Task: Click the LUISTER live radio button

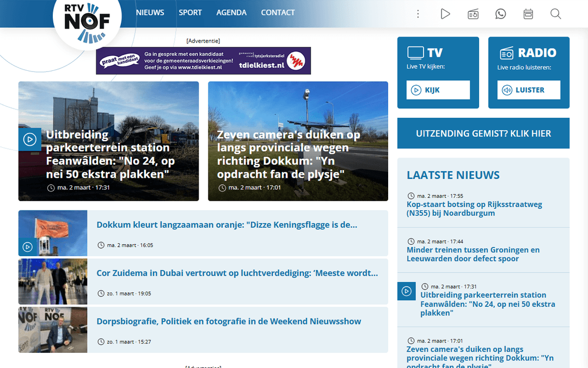Action: (x=529, y=90)
